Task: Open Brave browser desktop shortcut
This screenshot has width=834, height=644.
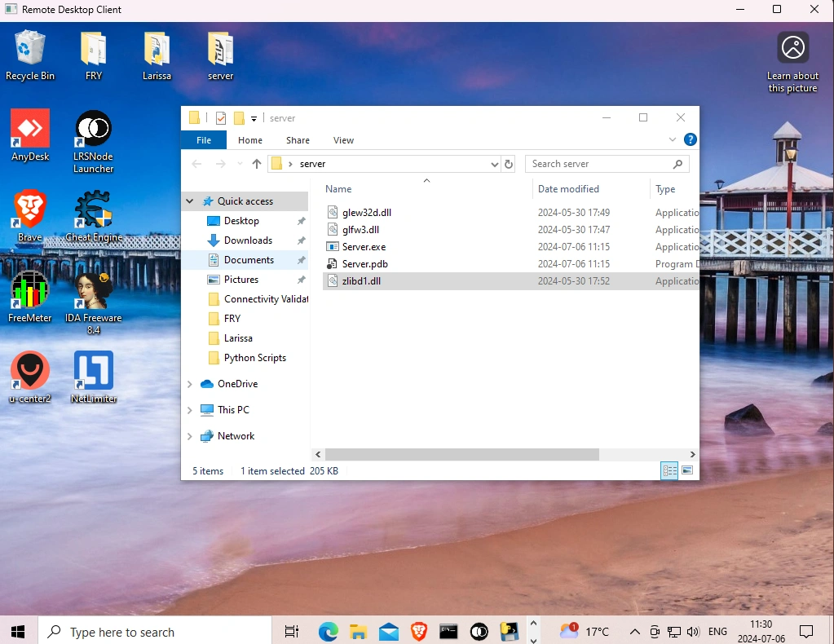Action: 30,216
